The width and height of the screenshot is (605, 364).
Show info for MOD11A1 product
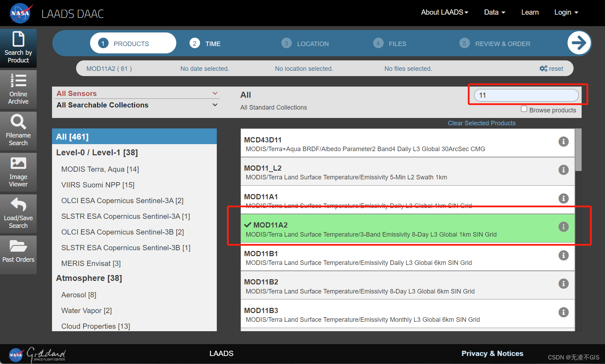pos(563,198)
